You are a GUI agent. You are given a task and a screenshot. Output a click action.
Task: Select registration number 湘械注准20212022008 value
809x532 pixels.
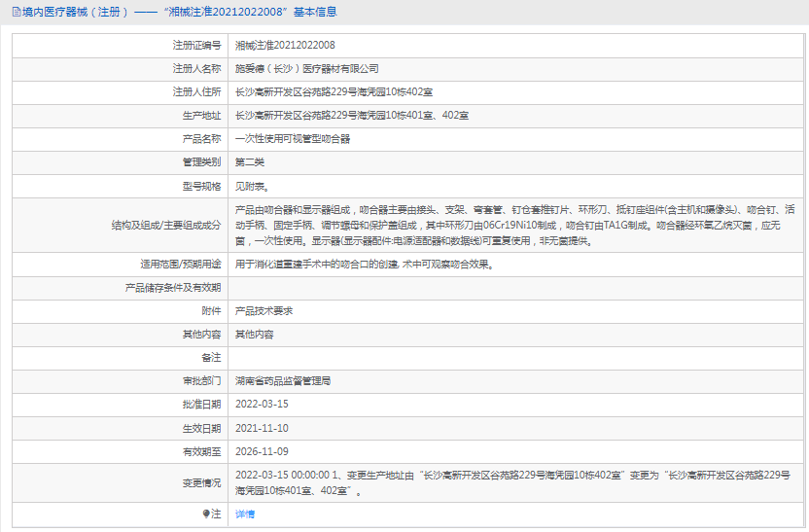pyautogui.click(x=285, y=46)
